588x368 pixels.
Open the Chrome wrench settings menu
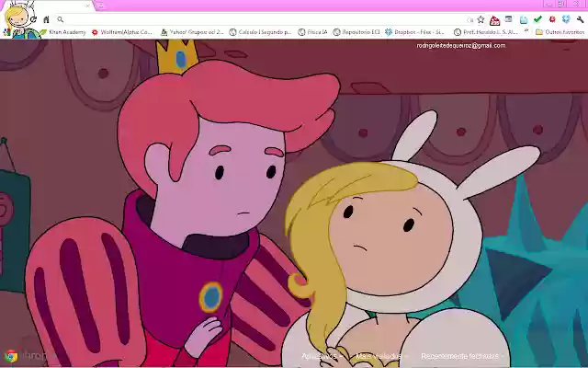[x=580, y=19]
